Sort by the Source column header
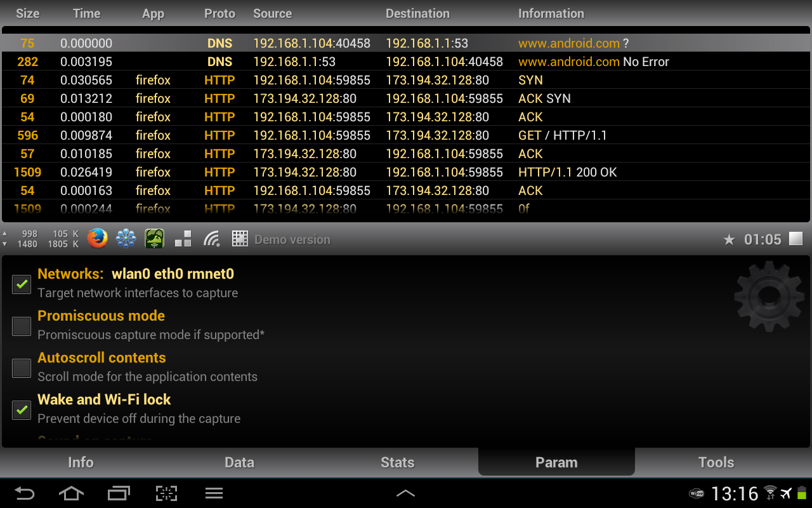This screenshot has width=812, height=508. pos(272,13)
